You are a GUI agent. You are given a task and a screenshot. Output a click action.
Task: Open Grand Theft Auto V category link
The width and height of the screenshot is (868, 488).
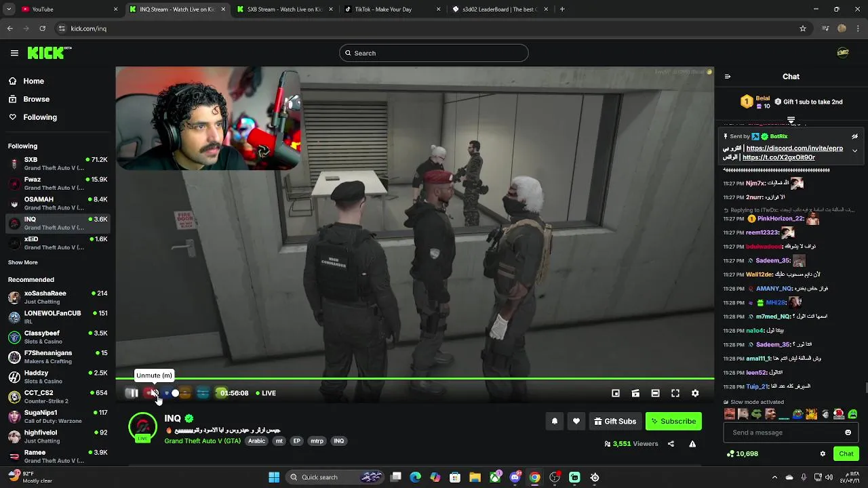[202, 441]
